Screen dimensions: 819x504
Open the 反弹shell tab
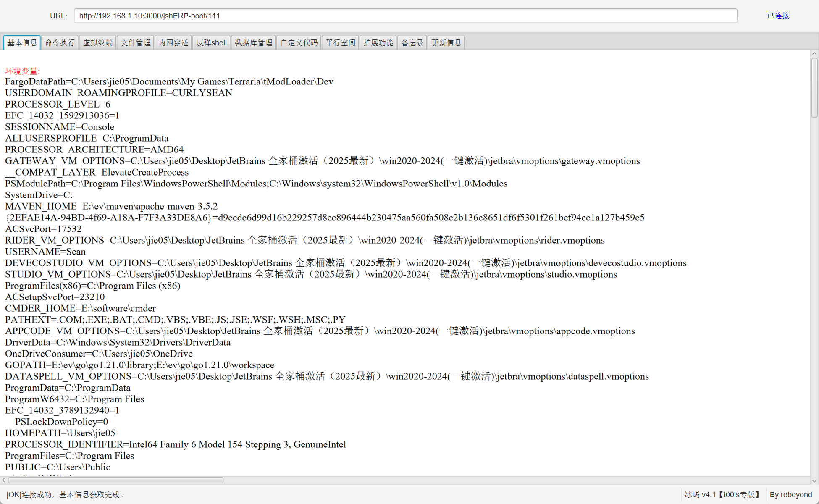(x=211, y=43)
